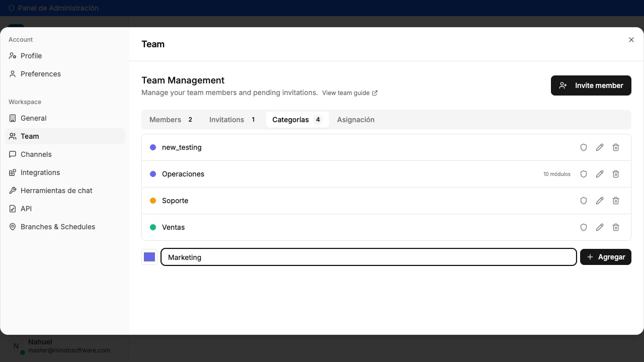
Task: Delete the new_testing category
Action: (x=616, y=147)
